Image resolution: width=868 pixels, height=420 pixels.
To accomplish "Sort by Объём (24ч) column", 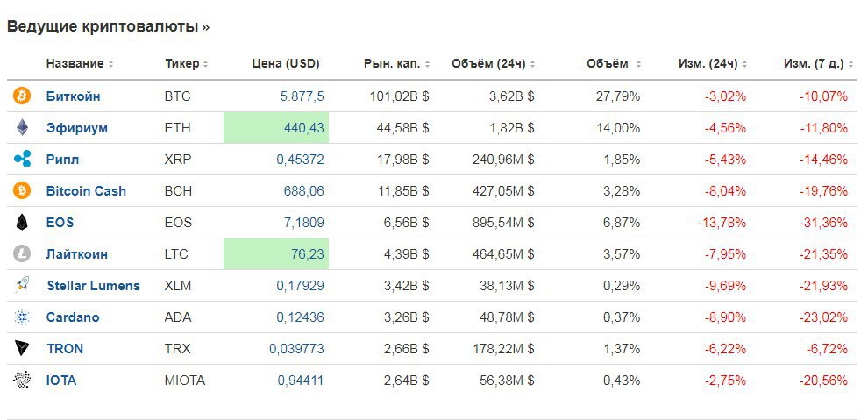I will (494, 64).
